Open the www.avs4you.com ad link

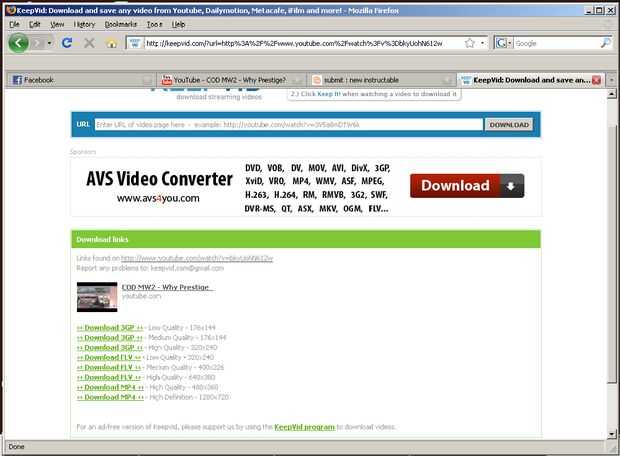pyautogui.click(x=158, y=198)
